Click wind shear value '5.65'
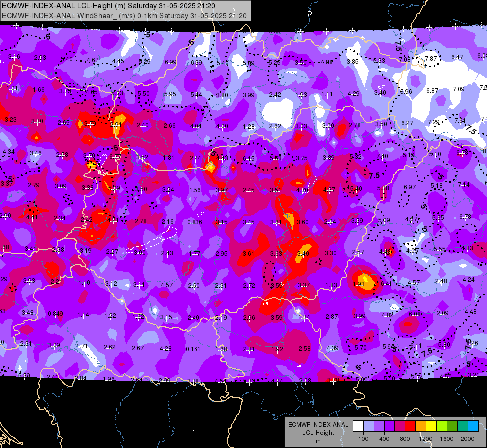 (x=438, y=218)
